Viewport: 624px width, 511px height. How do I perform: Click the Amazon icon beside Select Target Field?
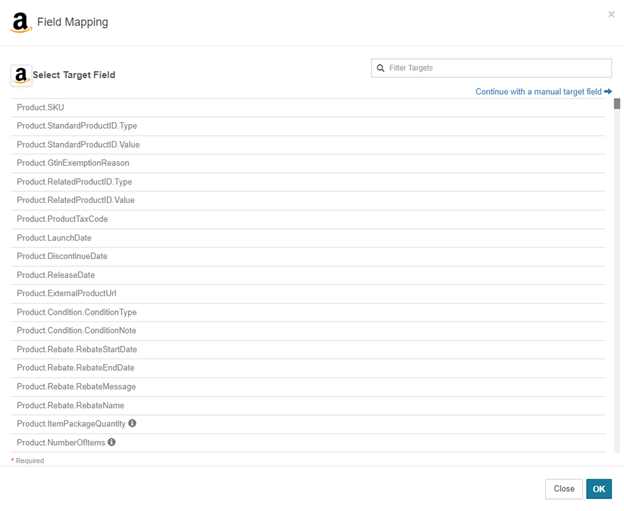coord(21,75)
